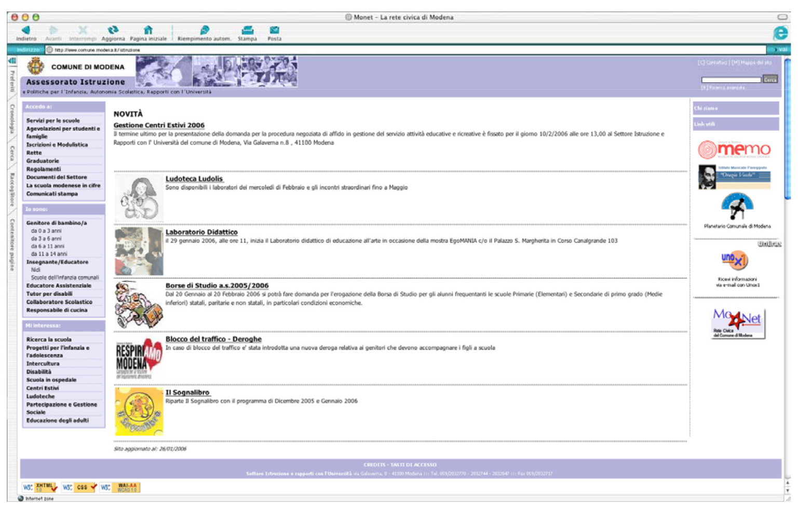Open Gestione Centri Estivi 2006 link
Viewport: 812px width, 507px height.
159,125
